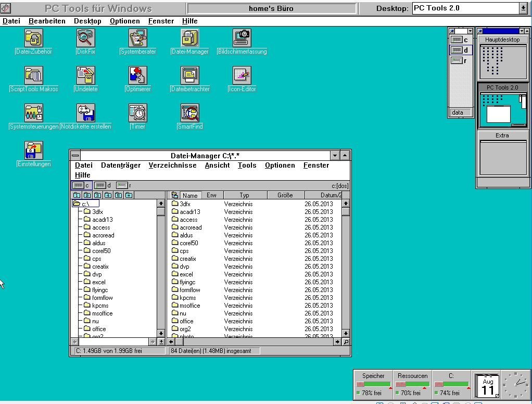Screen dimensions: 532x404
Task: Launch Bildschirmerfassung screen capture icon
Action: click(242, 39)
